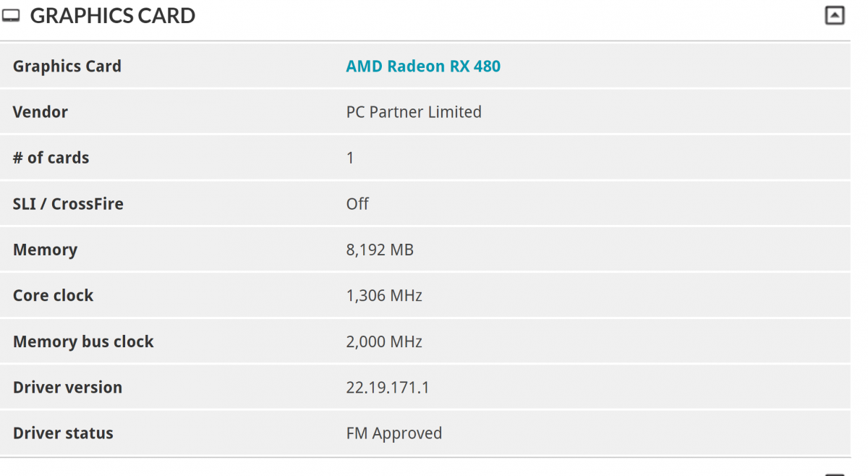Select the Driver status row label
Screen dimensions: 868x476
(x=63, y=433)
